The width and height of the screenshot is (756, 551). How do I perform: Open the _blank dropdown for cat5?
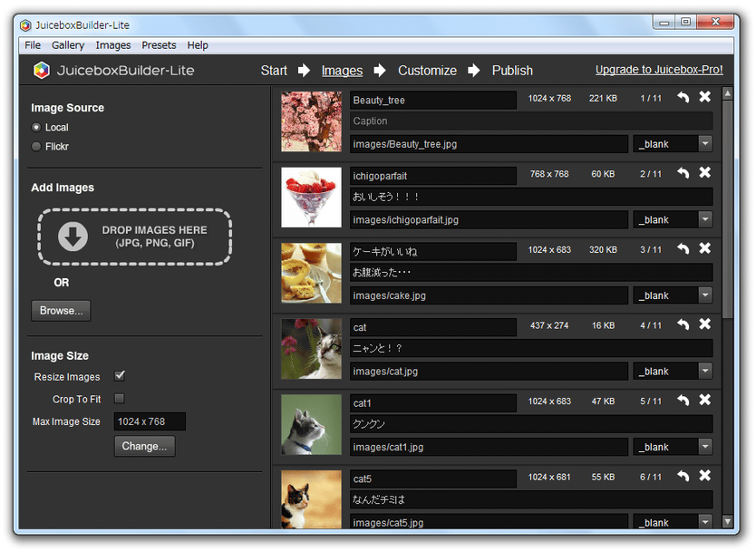(x=705, y=522)
